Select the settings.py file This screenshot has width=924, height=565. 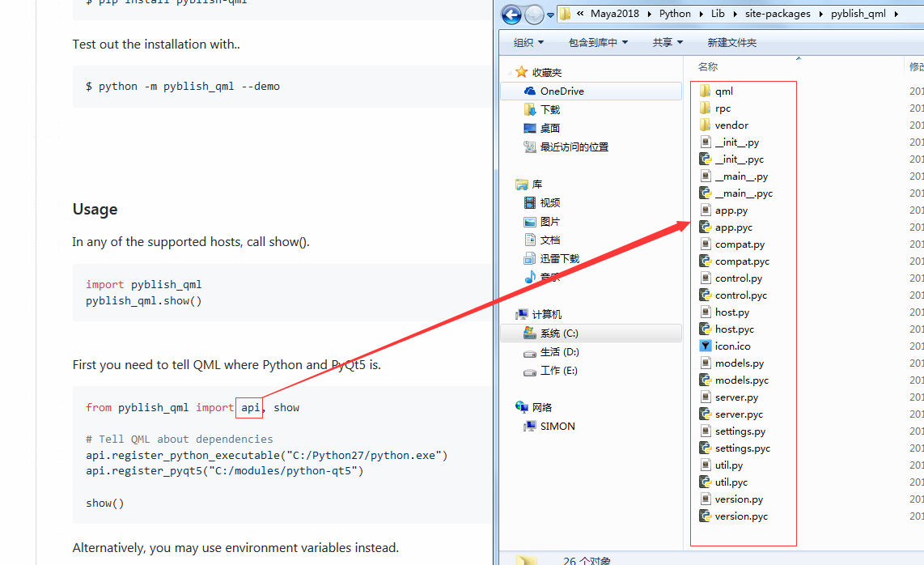(732, 431)
